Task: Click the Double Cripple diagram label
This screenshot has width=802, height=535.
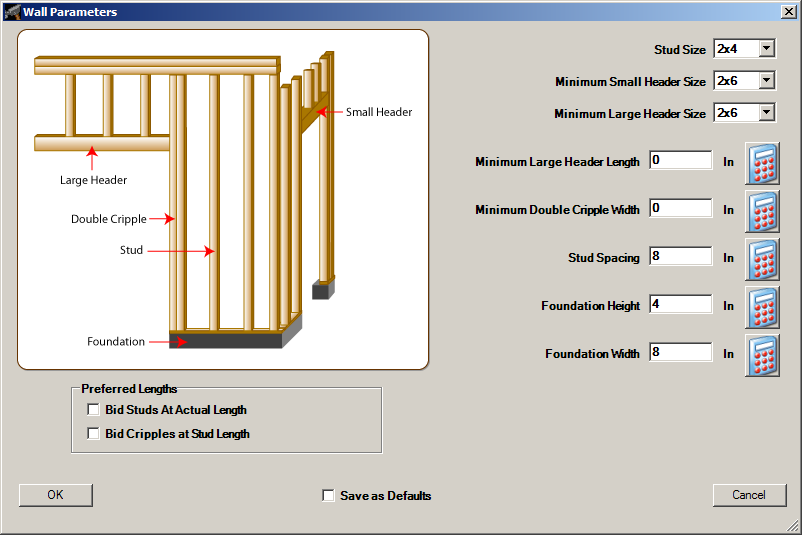Action: coord(108,219)
